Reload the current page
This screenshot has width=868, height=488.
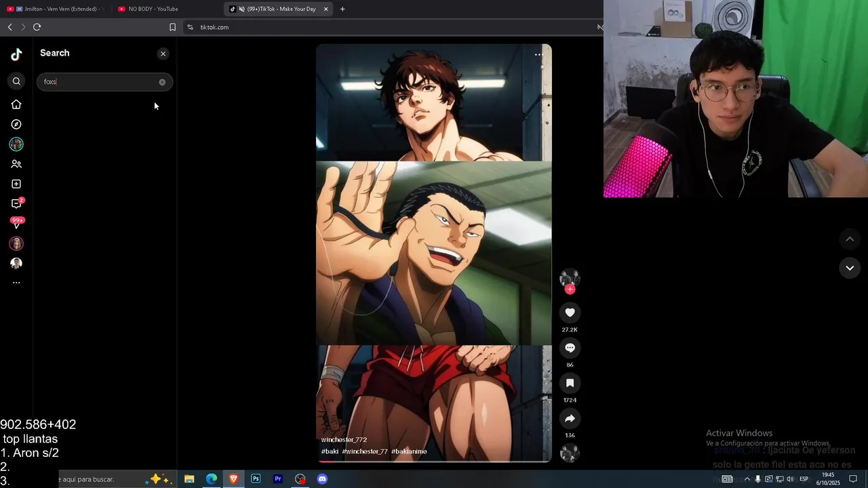point(37,27)
